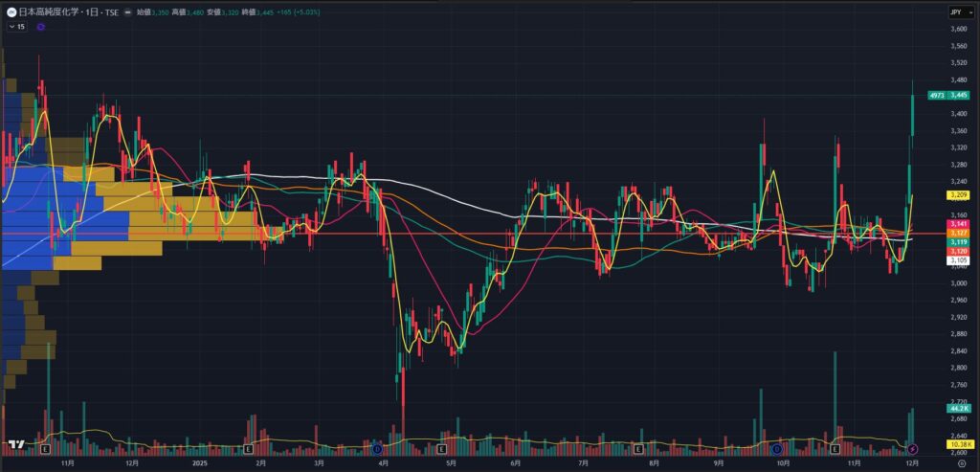Click the blue dividend marker near April
980x472 pixels.
(x=378, y=448)
